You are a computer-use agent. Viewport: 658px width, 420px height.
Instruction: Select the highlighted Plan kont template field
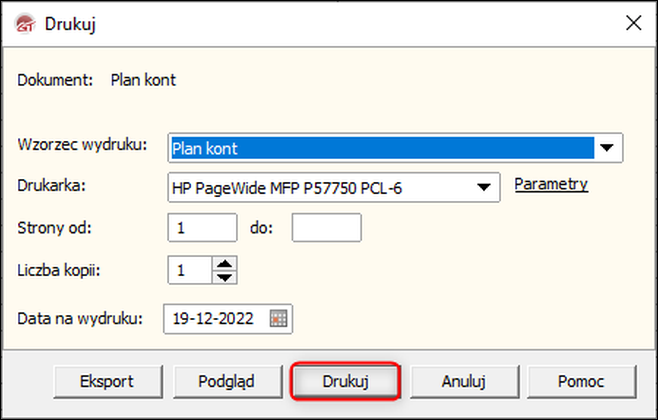380,148
